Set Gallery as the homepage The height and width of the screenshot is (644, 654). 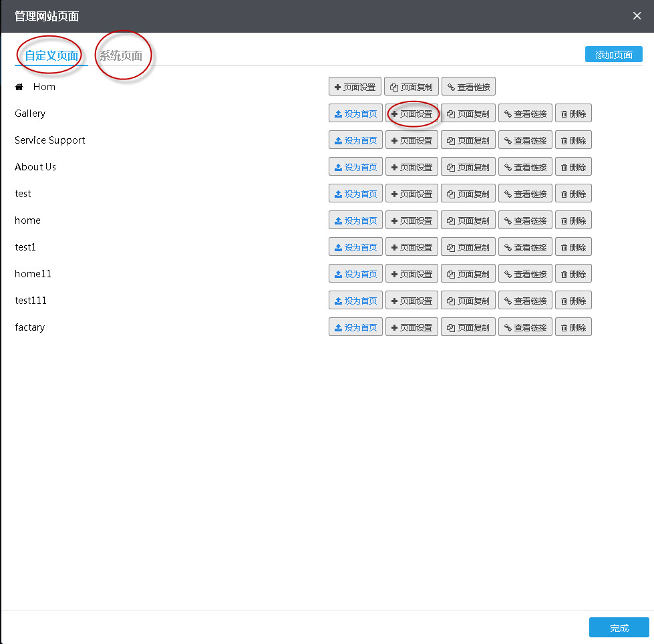[355, 114]
